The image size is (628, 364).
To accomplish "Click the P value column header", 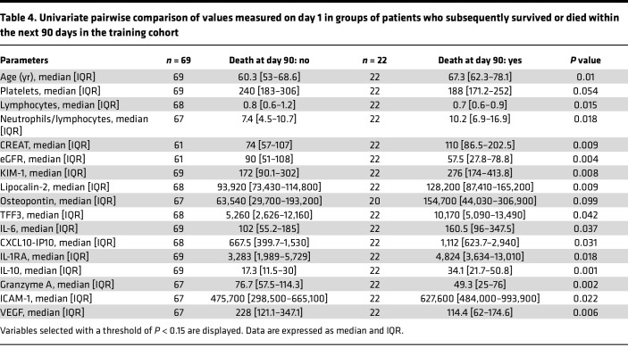I will point(585,61).
